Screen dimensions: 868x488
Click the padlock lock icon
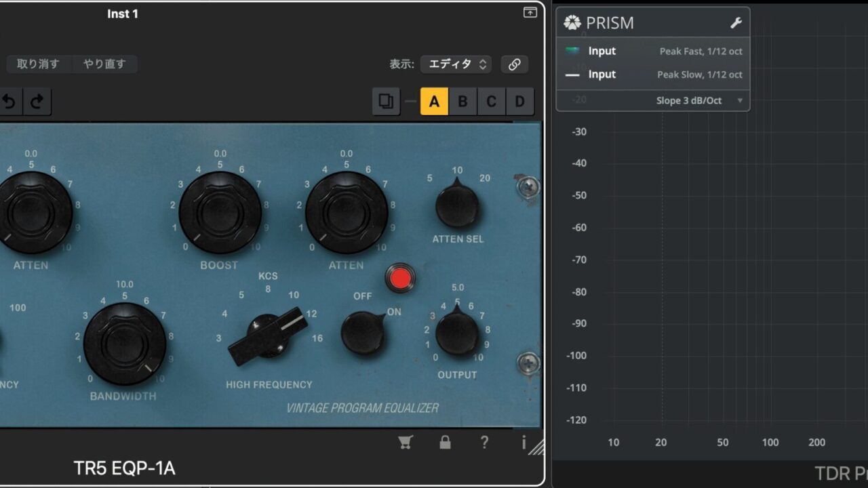445,443
